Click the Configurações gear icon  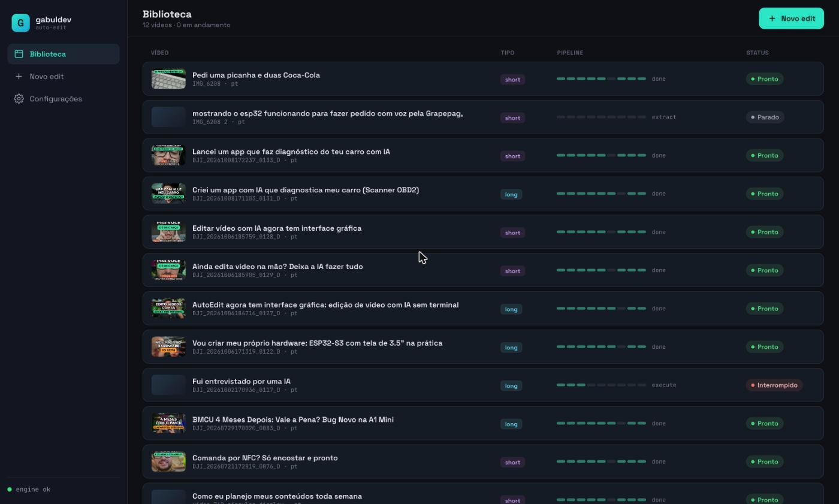(x=19, y=98)
